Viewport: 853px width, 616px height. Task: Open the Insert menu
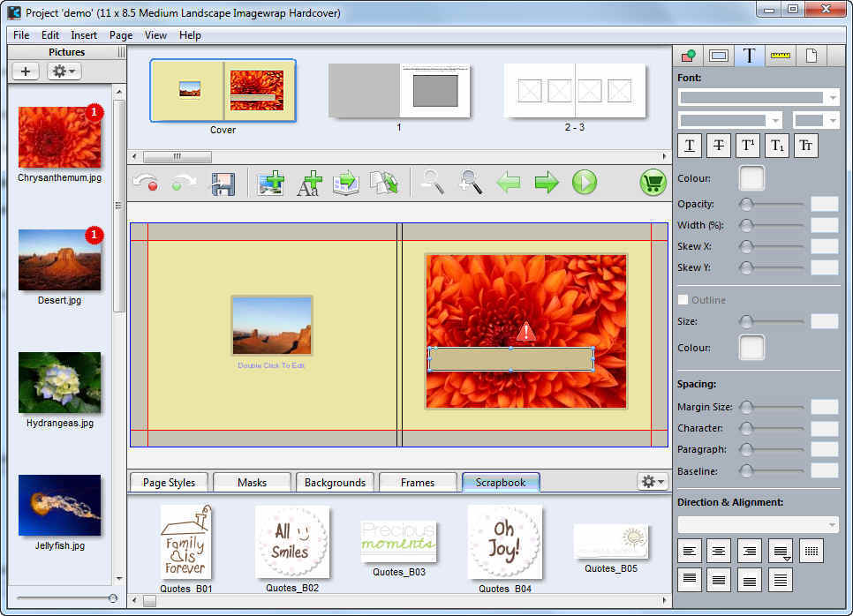tap(83, 35)
